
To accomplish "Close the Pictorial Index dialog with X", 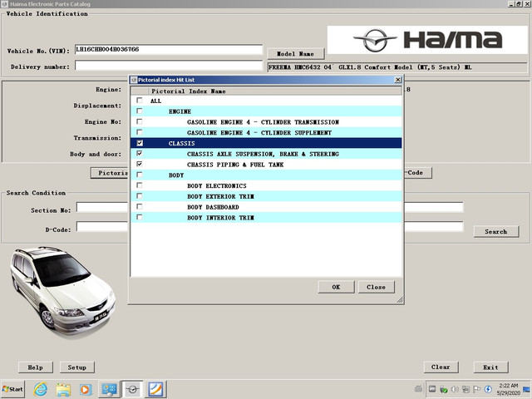I will [397, 80].
